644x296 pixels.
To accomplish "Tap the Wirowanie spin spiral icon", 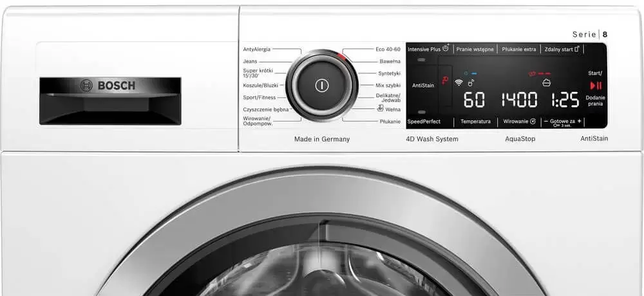I will pos(533,121).
